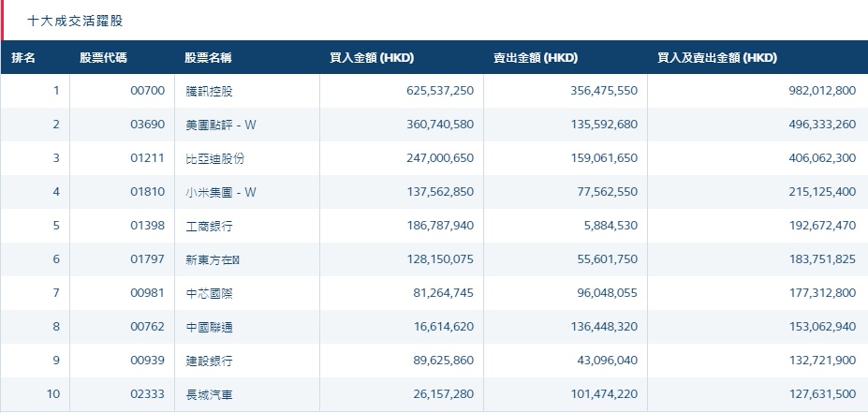
Task: Select the 工商銀行 stock name
Action: tap(208, 227)
